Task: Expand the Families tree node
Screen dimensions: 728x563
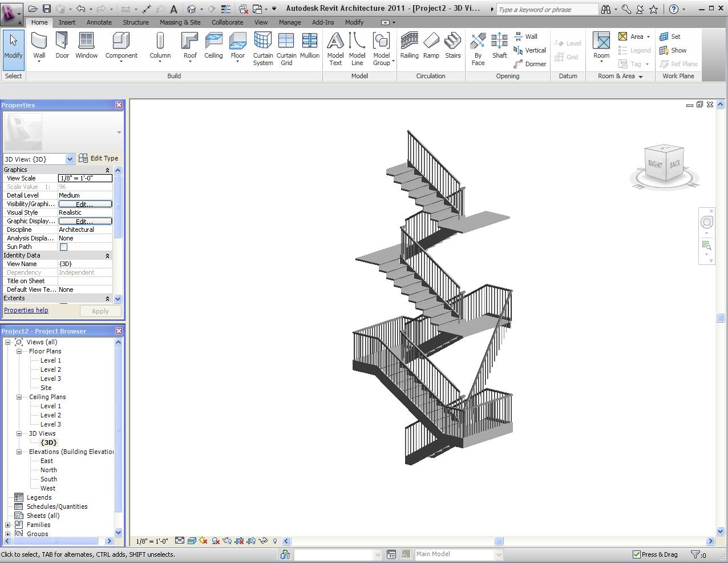Action: 7,525
